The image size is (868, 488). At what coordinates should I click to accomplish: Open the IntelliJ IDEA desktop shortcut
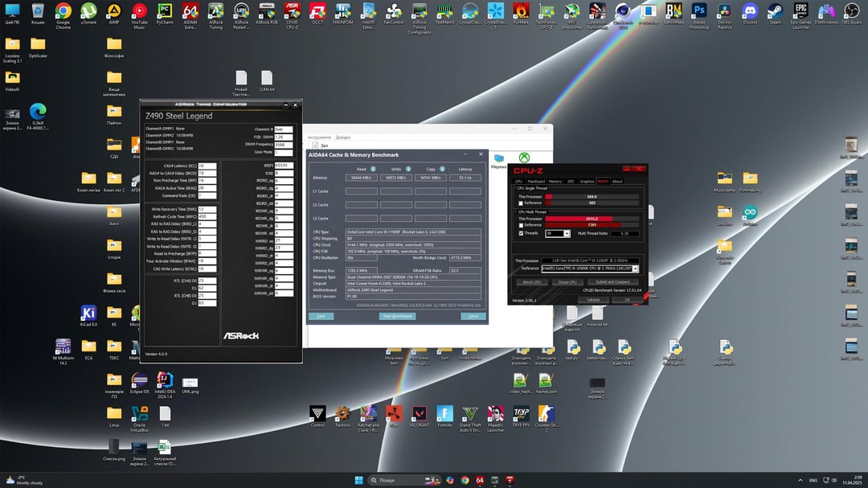[x=165, y=384]
